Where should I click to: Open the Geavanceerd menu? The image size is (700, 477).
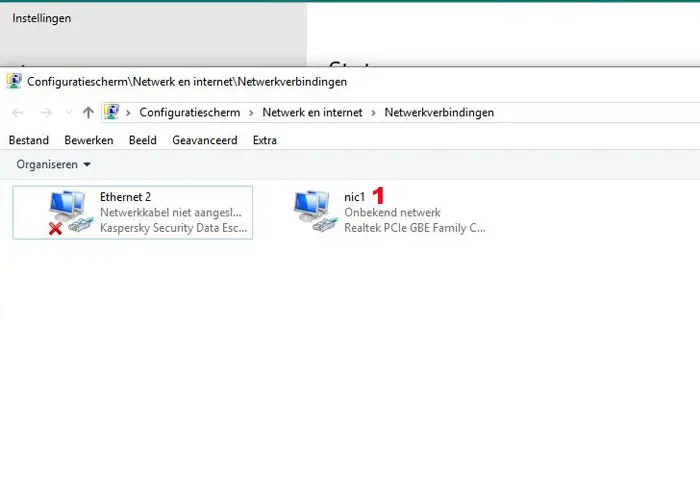tap(205, 140)
